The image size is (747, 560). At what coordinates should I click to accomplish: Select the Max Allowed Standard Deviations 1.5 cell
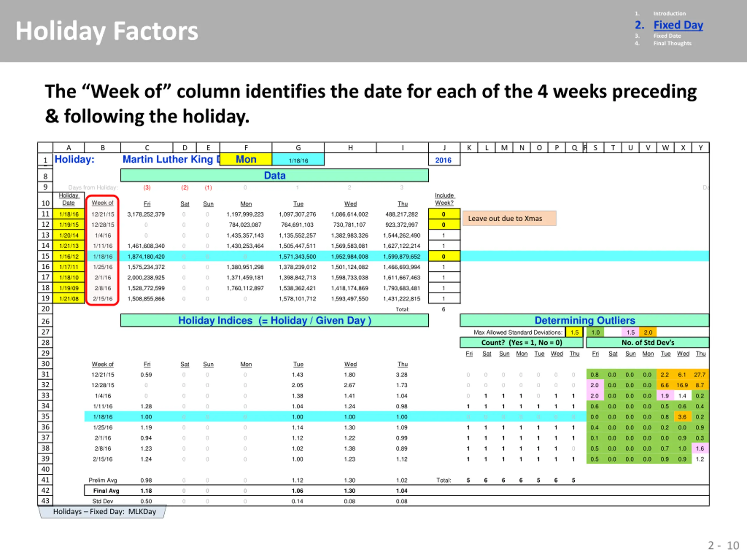[575, 332]
